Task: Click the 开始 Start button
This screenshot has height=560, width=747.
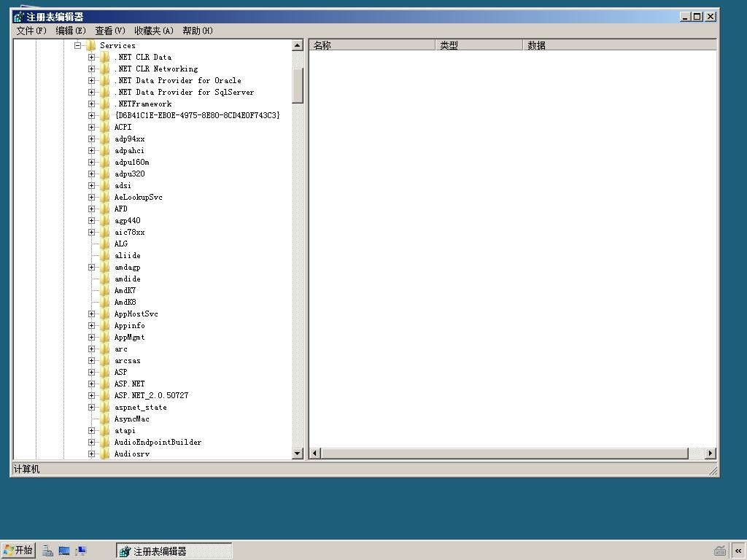Action: (x=18, y=551)
